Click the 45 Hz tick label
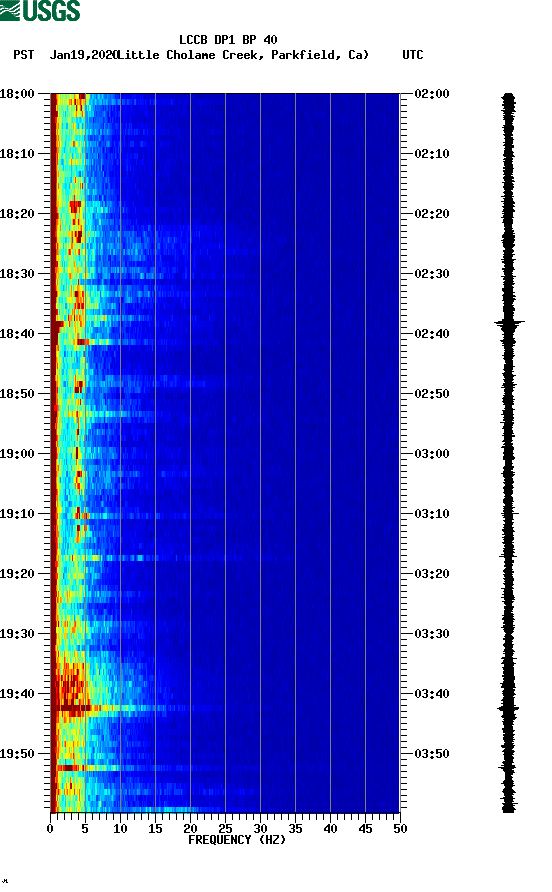 pyautogui.click(x=365, y=829)
